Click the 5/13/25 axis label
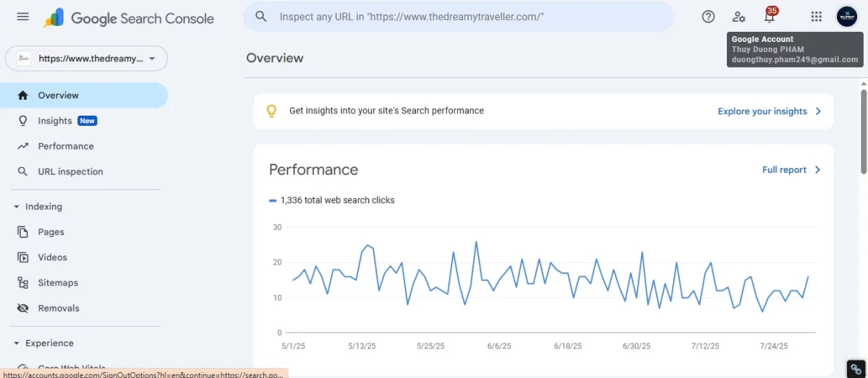This screenshot has width=868, height=378. [362, 346]
